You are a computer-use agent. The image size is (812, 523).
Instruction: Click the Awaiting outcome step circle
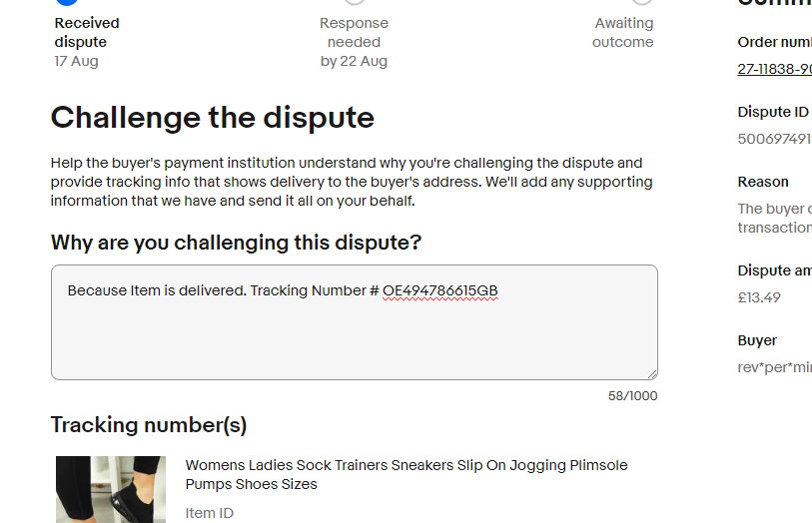pyautogui.click(x=642, y=2)
